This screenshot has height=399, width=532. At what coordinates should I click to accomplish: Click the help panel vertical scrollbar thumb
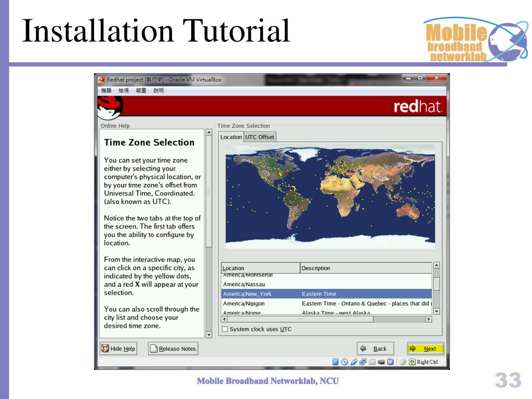209,191
